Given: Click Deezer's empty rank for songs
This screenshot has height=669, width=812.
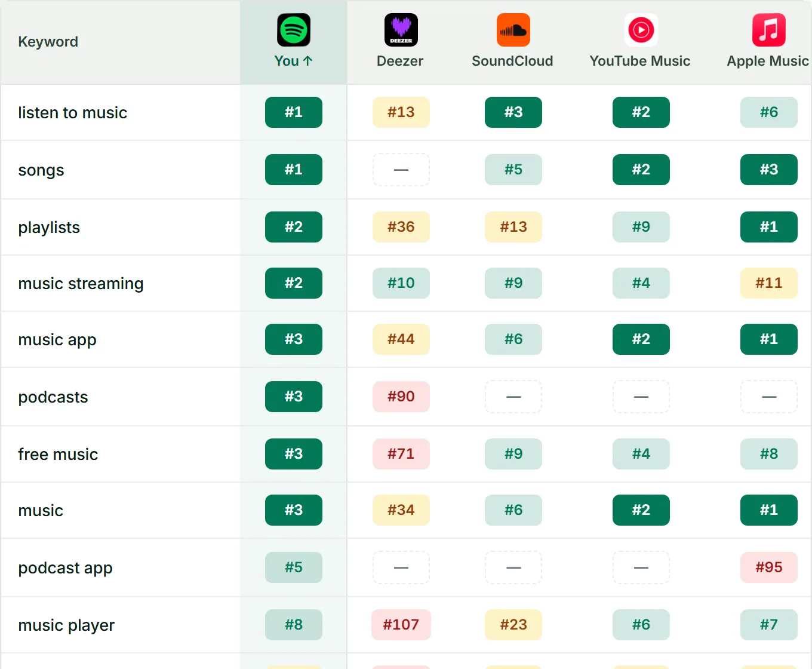Looking at the screenshot, I should tap(401, 170).
